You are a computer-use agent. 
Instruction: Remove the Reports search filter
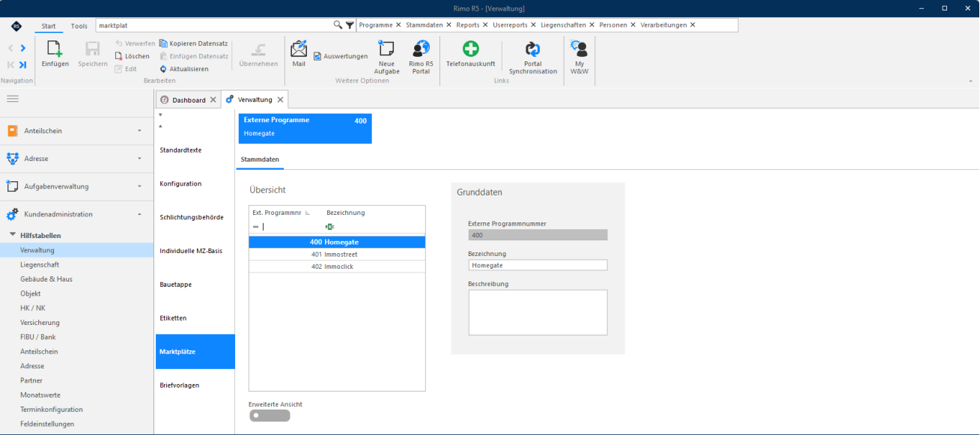click(x=485, y=25)
